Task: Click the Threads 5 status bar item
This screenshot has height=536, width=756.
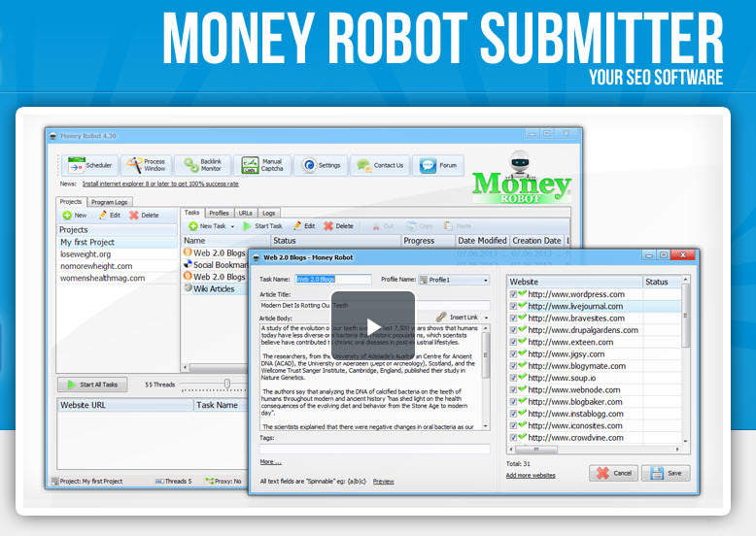Action: tap(174, 481)
